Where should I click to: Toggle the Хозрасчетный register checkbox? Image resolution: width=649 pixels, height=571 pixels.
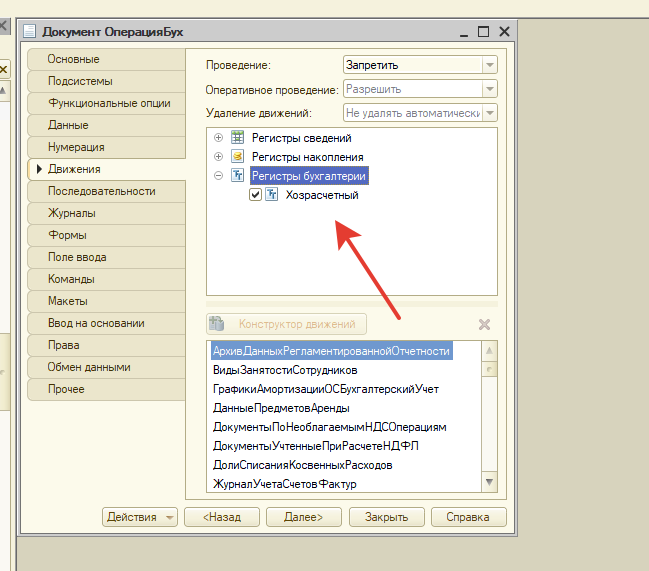[255, 194]
